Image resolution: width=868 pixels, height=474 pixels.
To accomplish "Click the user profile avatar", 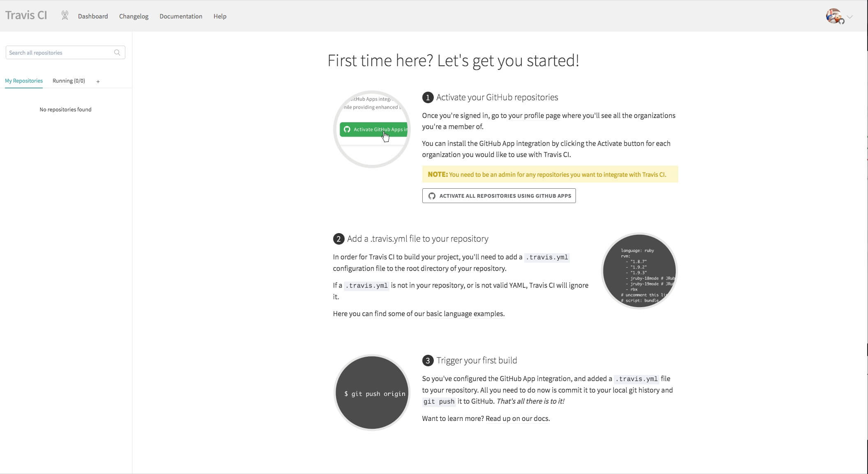I will point(834,16).
